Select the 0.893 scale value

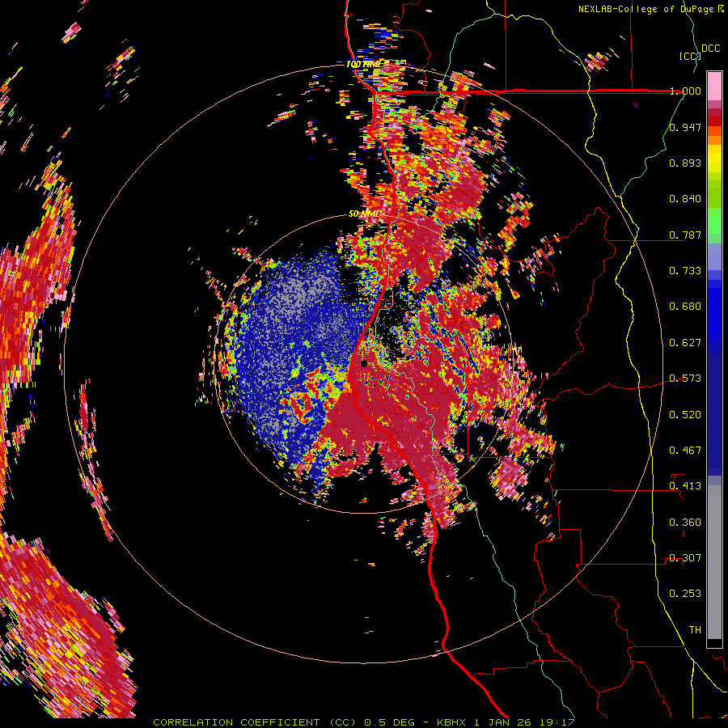click(x=685, y=163)
